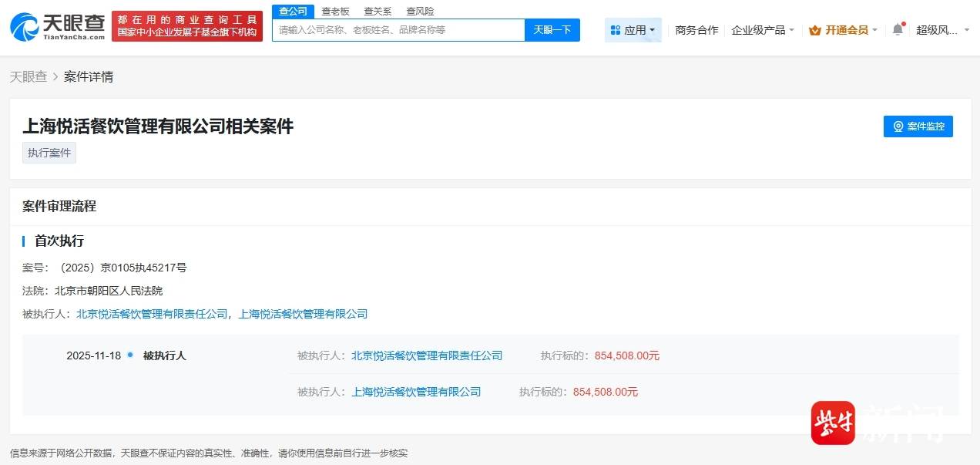Select the 查风险 search tab
Viewport: 980px width, 465px height.
[420, 11]
